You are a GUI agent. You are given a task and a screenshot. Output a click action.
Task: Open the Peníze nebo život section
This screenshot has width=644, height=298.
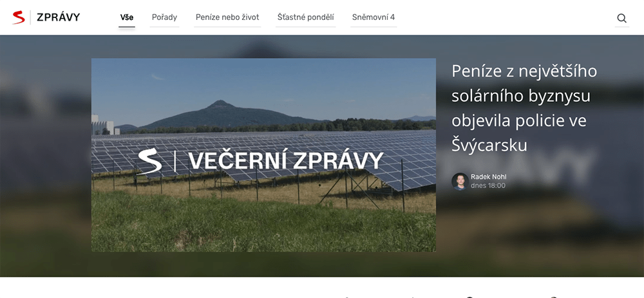227,17
